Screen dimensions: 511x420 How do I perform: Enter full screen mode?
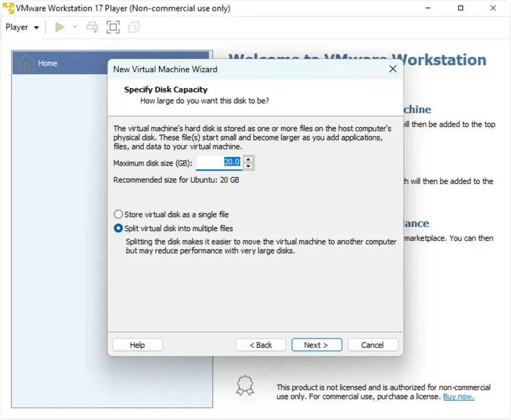pyautogui.click(x=113, y=27)
